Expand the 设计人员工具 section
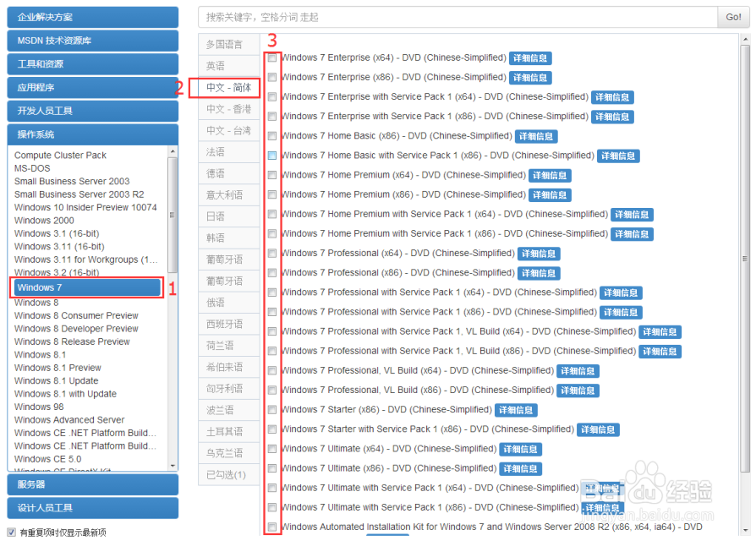Screen dimensions: 756x541 tap(92, 508)
